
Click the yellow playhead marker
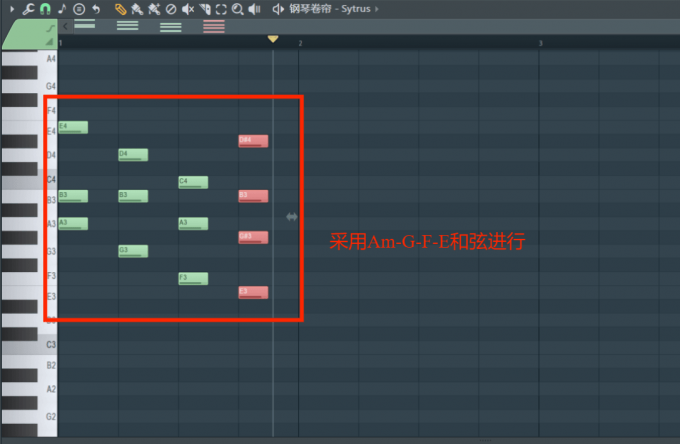(273, 39)
